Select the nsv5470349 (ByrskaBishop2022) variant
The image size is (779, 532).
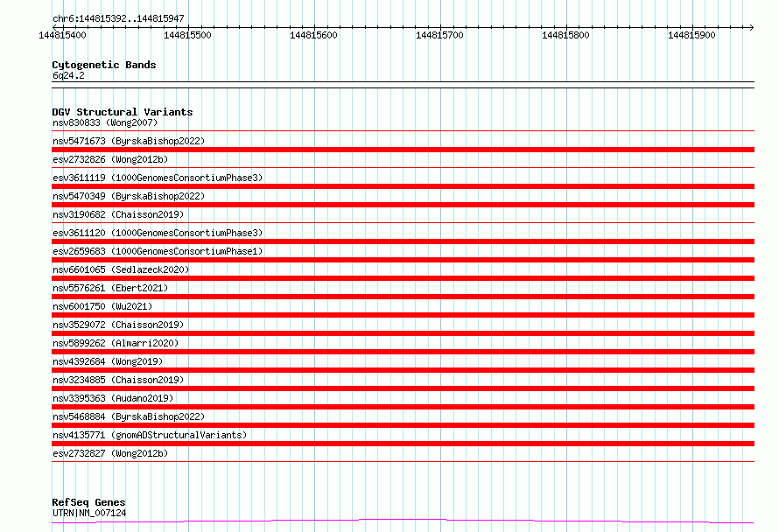pyautogui.click(x=403, y=205)
